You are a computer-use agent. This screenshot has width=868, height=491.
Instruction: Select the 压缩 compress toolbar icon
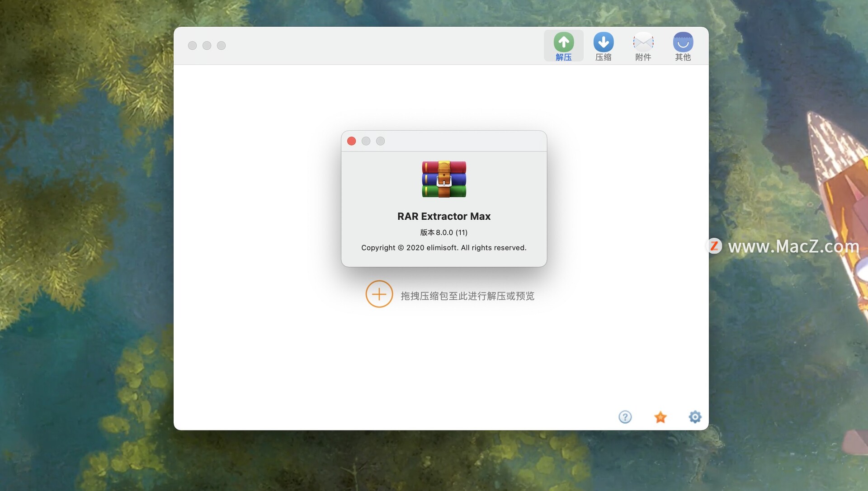(604, 45)
